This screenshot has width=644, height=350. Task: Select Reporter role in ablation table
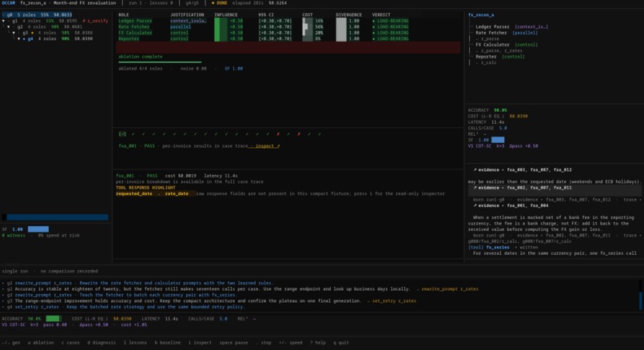pos(129,38)
